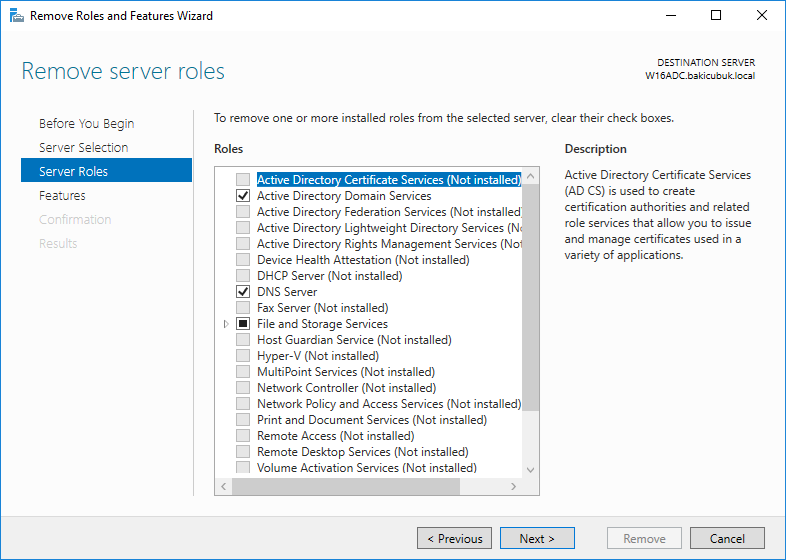Click the horizontal scroll right arrow
This screenshot has width=786, height=560.
[513, 486]
